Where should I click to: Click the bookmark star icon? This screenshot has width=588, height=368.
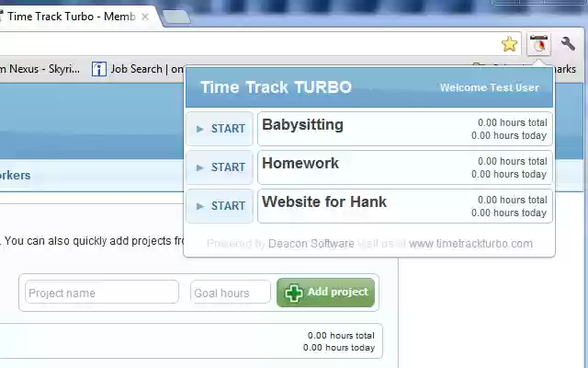tap(509, 44)
